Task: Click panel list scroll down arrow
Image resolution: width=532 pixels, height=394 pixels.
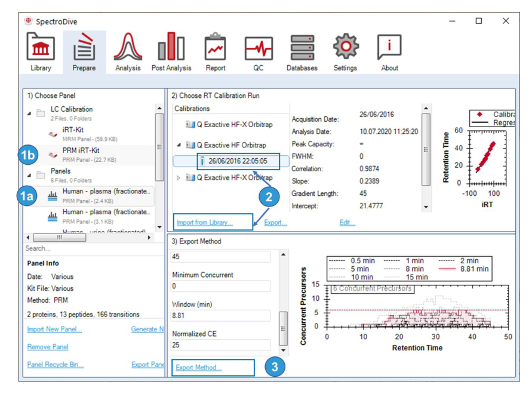Action: point(159,227)
